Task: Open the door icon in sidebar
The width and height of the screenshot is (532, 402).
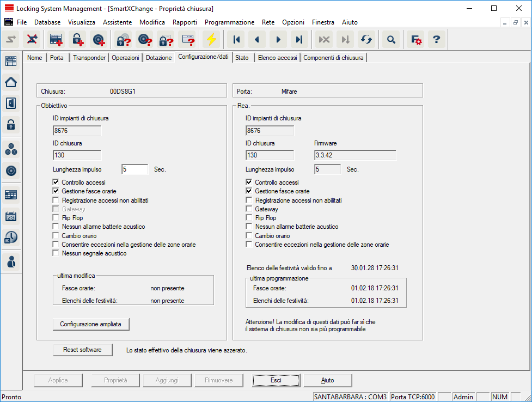Action: pyautogui.click(x=11, y=103)
